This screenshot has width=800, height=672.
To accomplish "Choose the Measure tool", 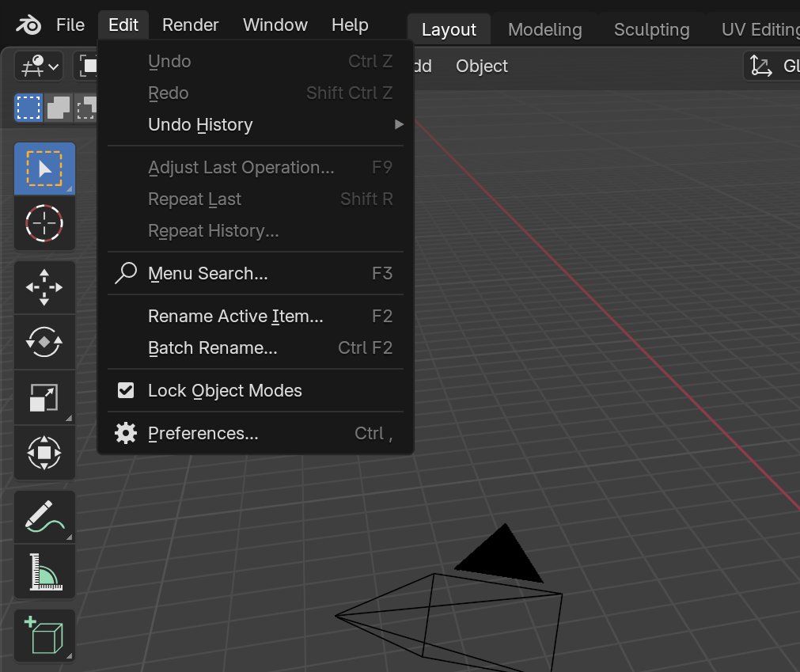I will 44,571.
